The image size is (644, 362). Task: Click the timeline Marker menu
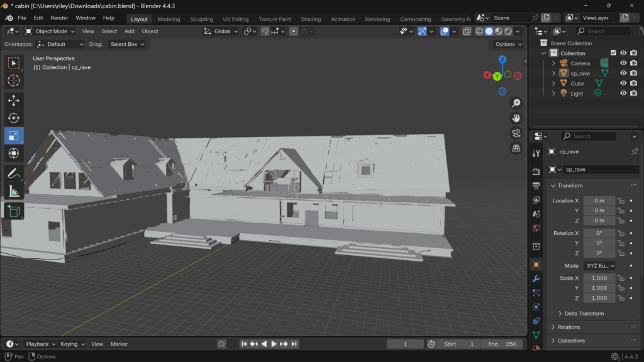click(119, 344)
